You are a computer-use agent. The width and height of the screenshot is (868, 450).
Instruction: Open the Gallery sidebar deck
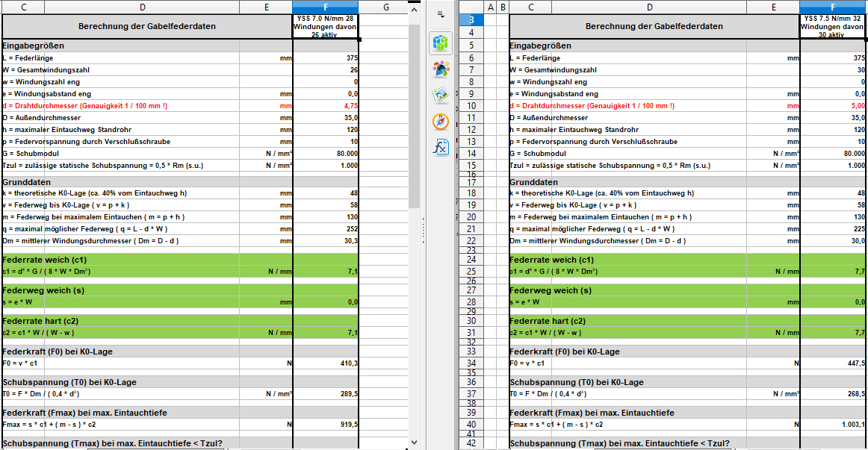pyautogui.click(x=441, y=96)
